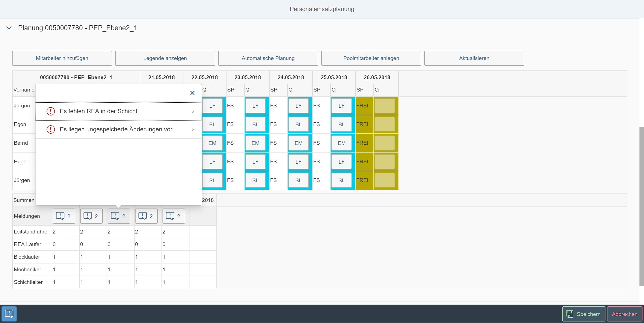Refresh with the Aktualisieren button
This screenshot has width=644, height=323.
pyautogui.click(x=474, y=58)
